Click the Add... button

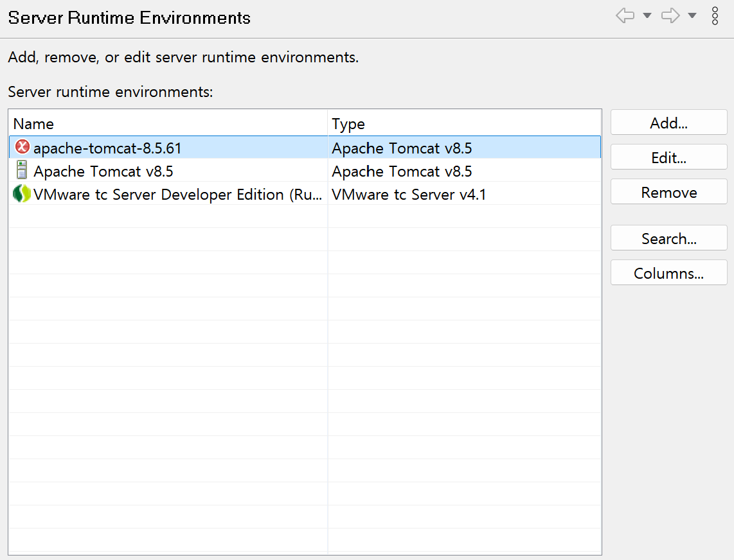668,123
